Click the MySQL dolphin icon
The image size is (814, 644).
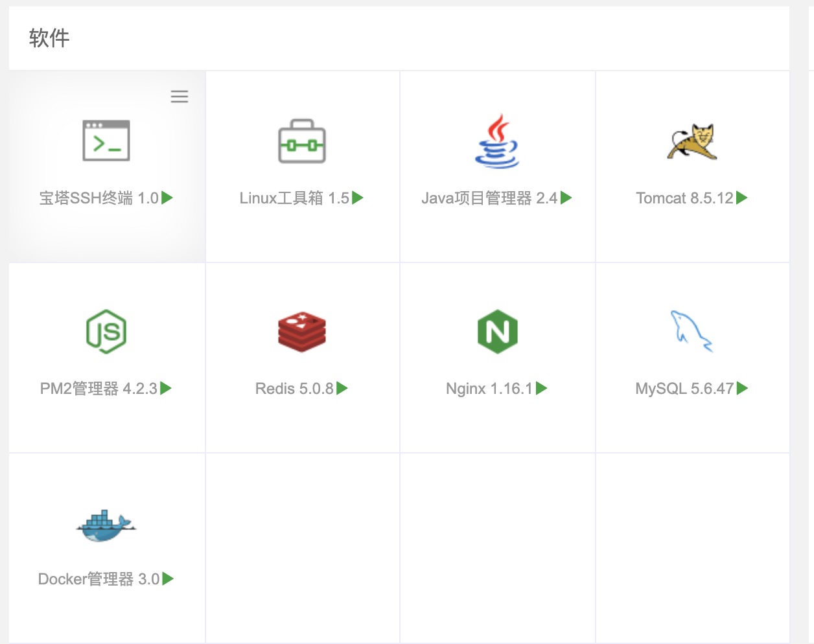click(x=692, y=331)
